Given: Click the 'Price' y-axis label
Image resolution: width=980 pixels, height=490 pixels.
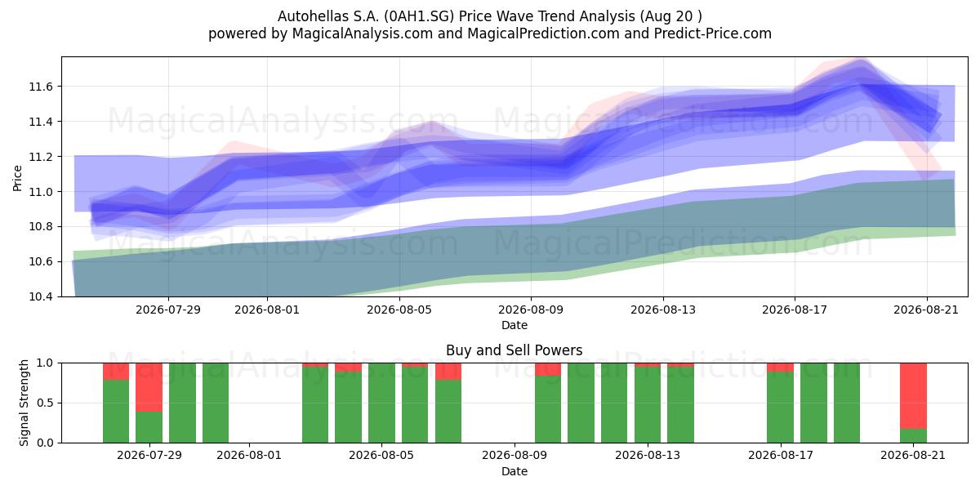Looking at the screenshot, I should coord(18,176).
